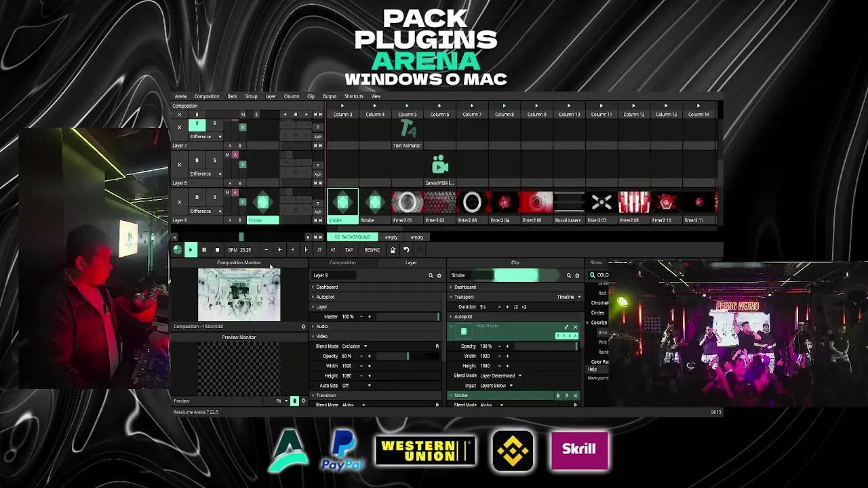Open the Output menu
Image resolution: width=868 pixels, height=488 pixels.
tap(330, 96)
